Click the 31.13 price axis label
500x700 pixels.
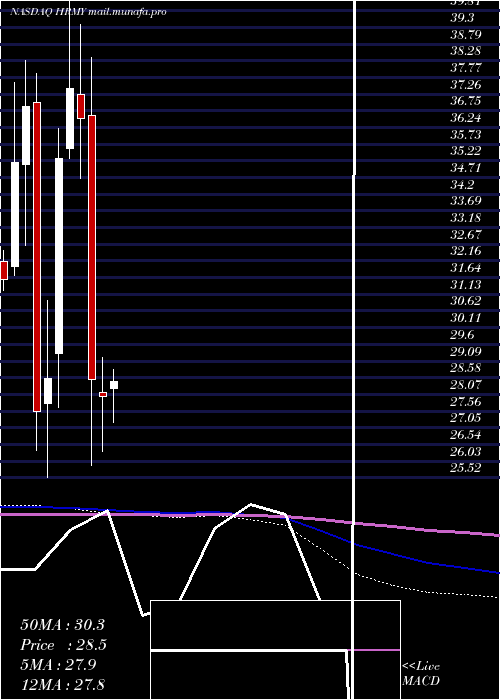point(466,284)
